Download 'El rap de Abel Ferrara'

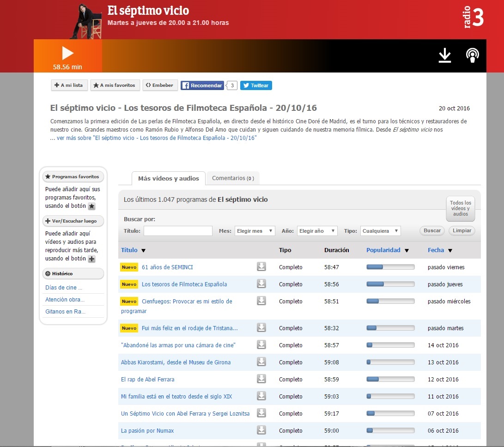261,379
